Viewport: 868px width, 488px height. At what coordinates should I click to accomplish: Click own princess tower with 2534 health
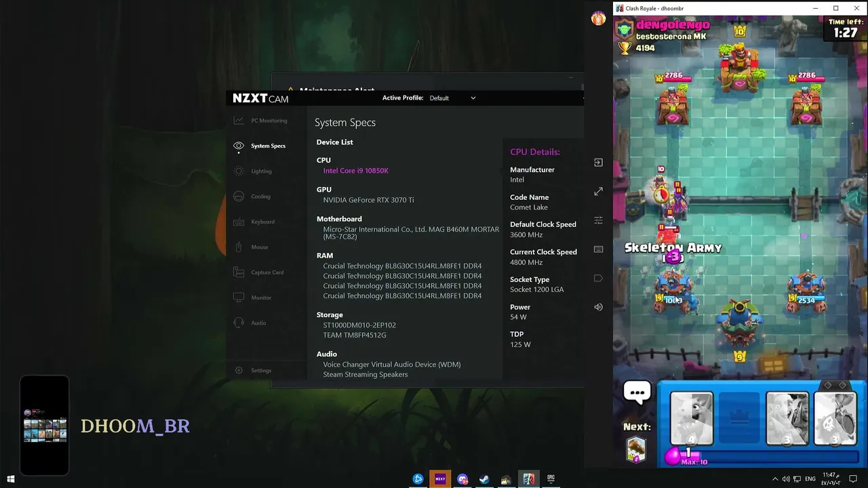coord(806,293)
